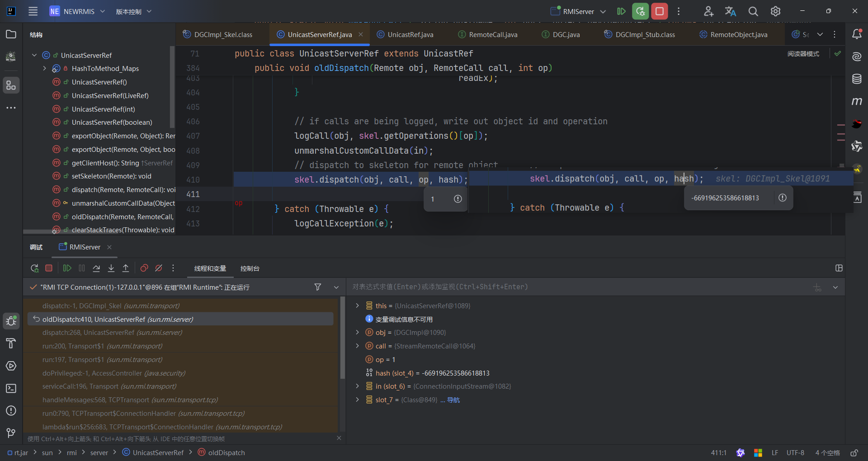Viewport: 868px width, 461px height.
Task: Click the Search Everywhere magnifier
Action: coord(753,11)
